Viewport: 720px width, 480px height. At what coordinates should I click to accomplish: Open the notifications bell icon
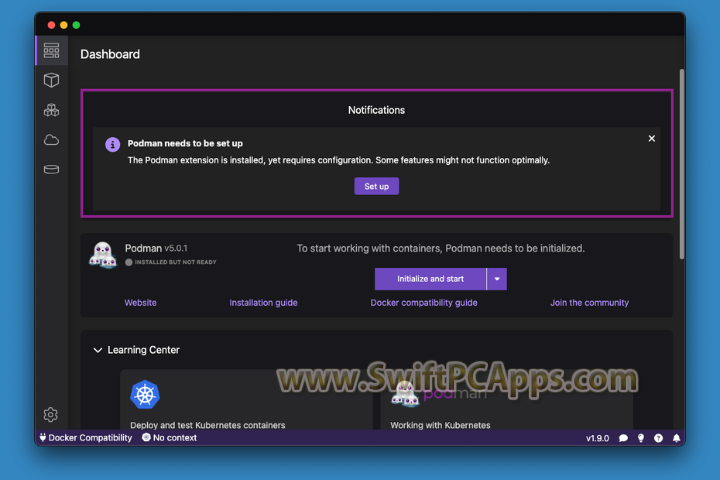pos(676,438)
